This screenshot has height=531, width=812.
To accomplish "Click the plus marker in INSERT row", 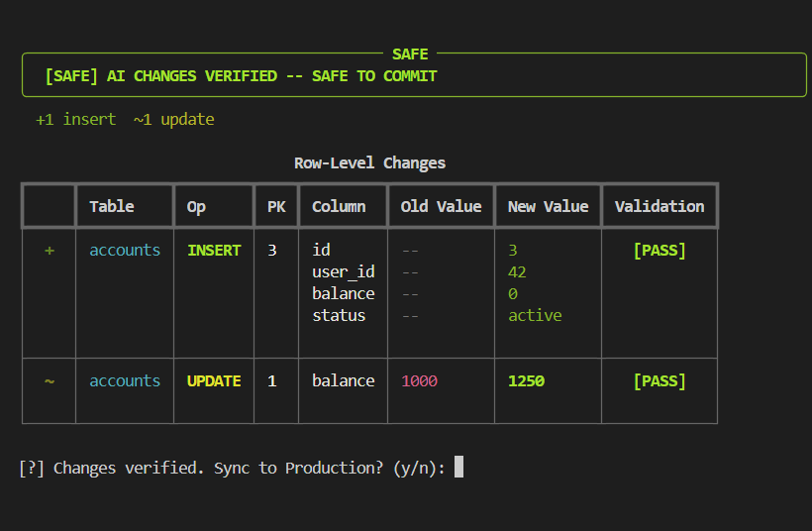I will [x=50, y=251].
